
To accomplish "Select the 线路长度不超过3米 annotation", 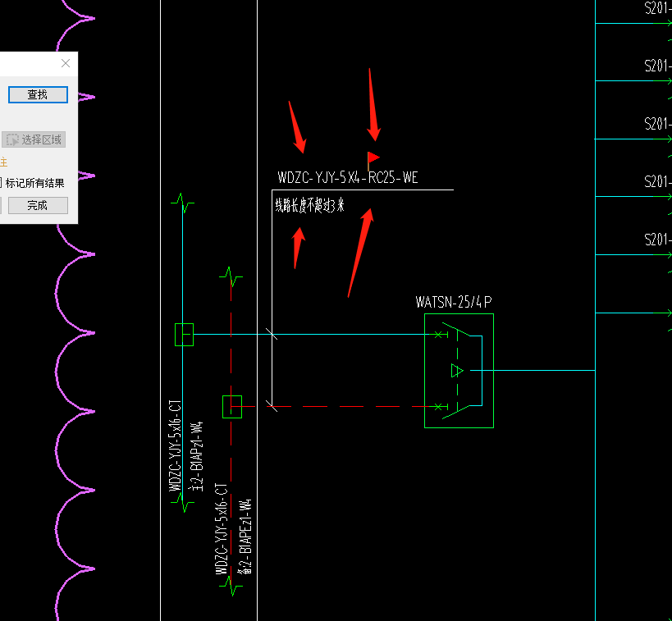I will tap(309, 205).
